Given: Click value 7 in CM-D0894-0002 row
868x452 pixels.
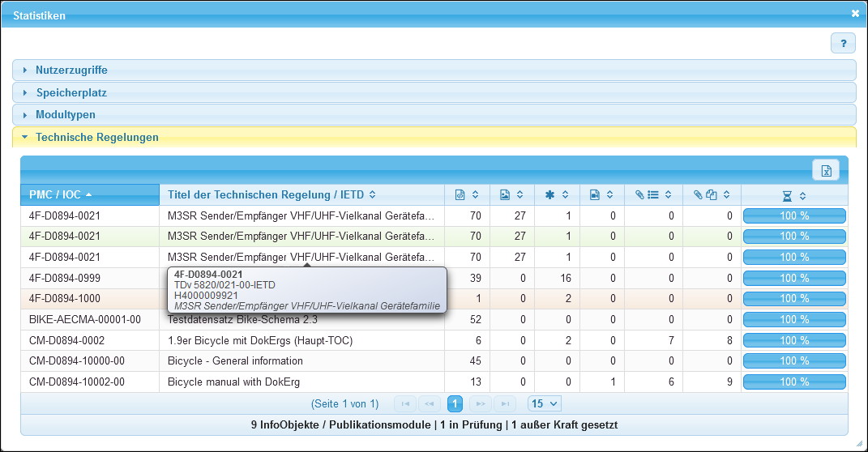Looking at the screenshot, I should (671, 340).
